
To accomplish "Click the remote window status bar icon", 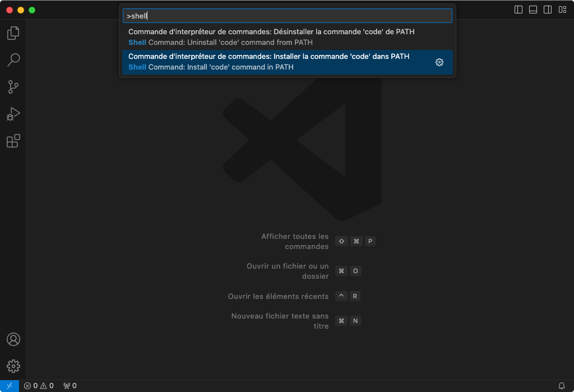I will pyautogui.click(x=10, y=386).
